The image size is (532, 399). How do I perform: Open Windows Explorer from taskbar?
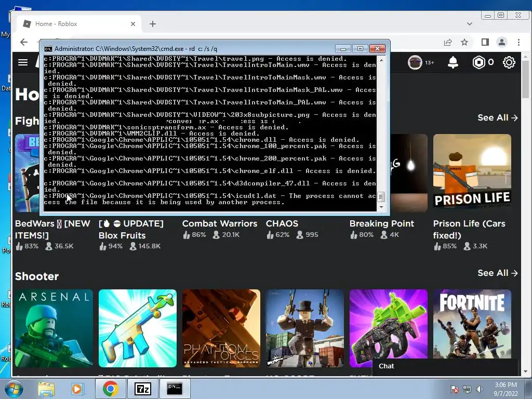coord(46,389)
